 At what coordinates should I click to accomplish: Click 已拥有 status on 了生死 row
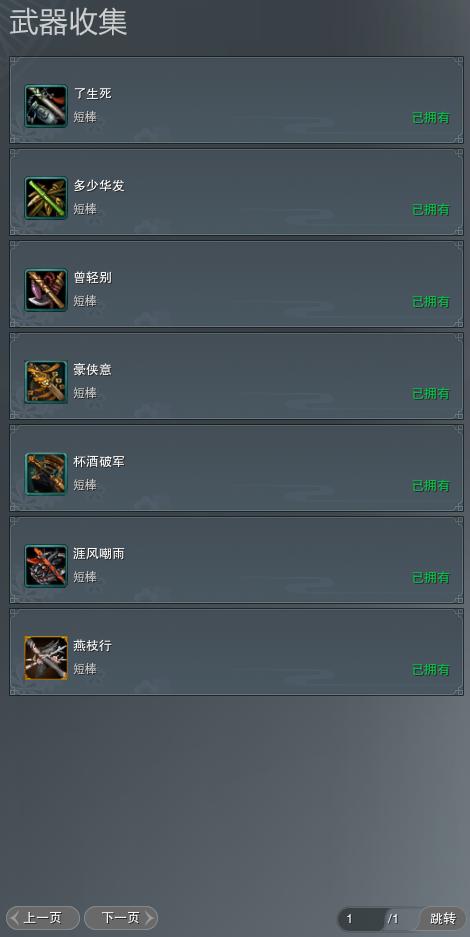(x=431, y=118)
